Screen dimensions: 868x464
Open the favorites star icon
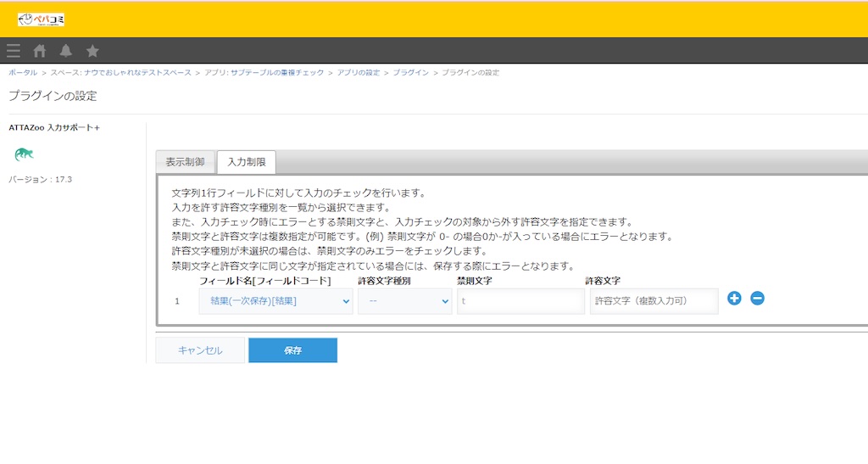[x=92, y=51]
